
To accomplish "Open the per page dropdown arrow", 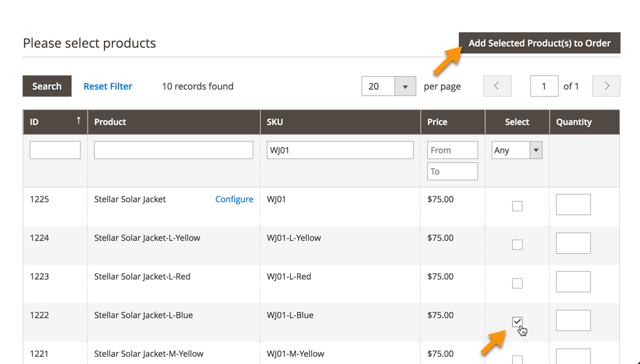I will (x=405, y=86).
